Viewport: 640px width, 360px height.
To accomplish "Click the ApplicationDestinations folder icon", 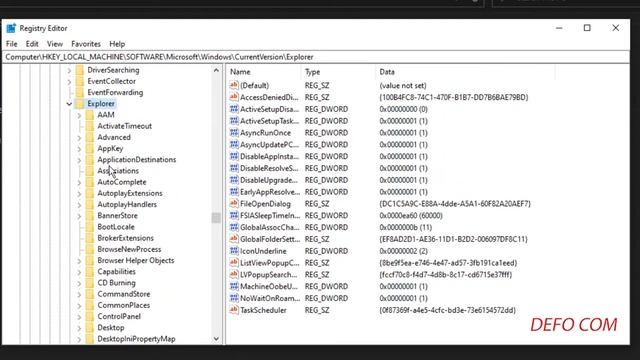I will [x=90, y=160].
